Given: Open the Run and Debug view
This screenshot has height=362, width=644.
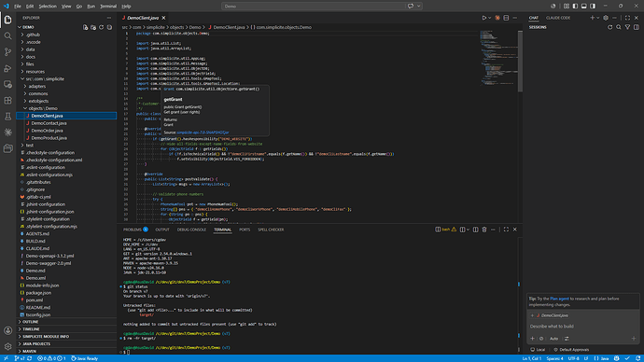Looking at the screenshot, I should [x=7, y=68].
